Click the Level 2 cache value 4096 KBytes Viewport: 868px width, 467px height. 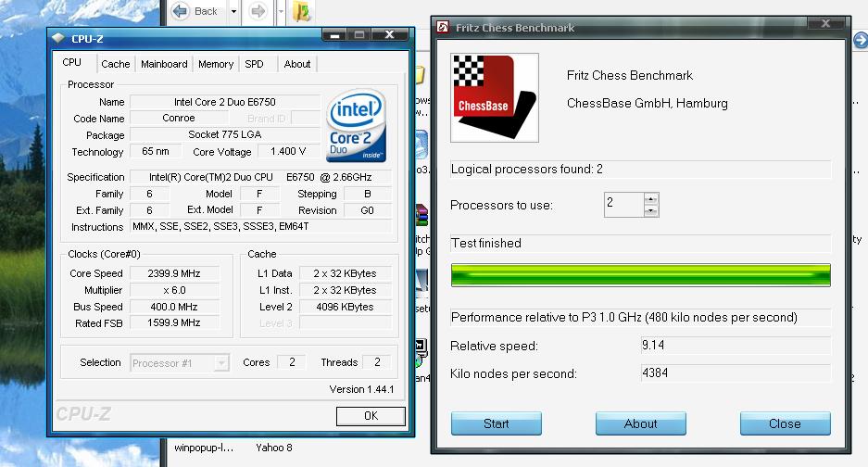345,307
